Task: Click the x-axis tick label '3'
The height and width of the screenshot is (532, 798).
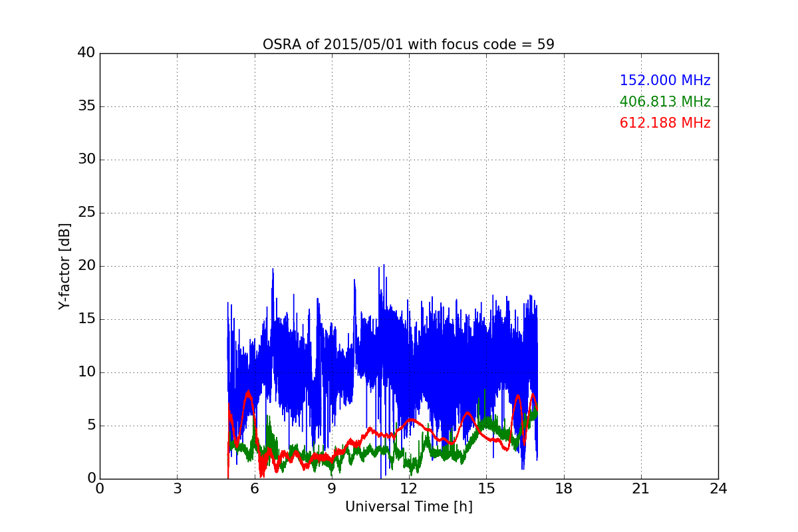Action: (x=177, y=489)
